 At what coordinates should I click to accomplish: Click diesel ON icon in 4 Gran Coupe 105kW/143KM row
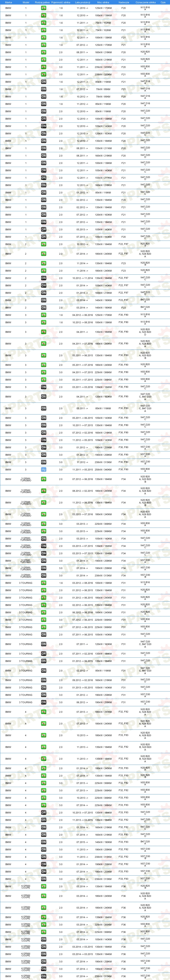(43, 939)
